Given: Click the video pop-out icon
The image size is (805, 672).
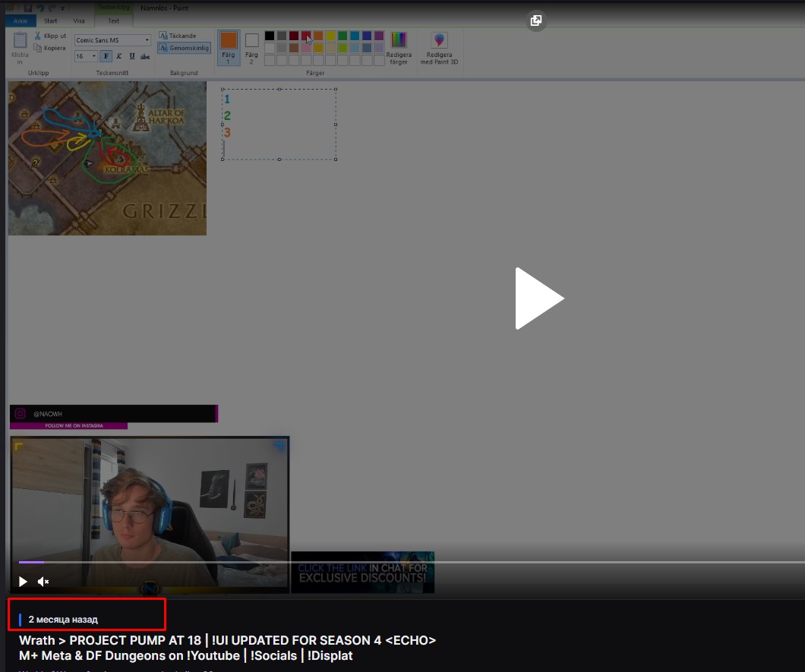Looking at the screenshot, I should click(536, 21).
